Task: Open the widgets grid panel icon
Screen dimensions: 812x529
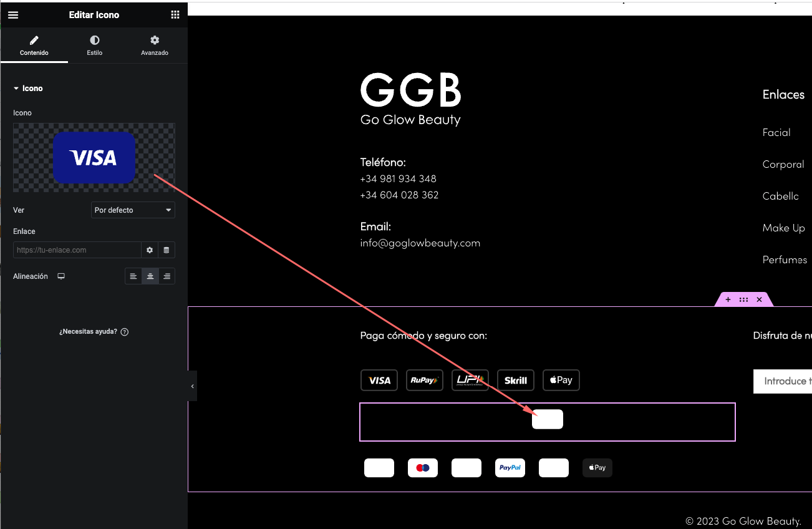Action: [x=175, y=15]
